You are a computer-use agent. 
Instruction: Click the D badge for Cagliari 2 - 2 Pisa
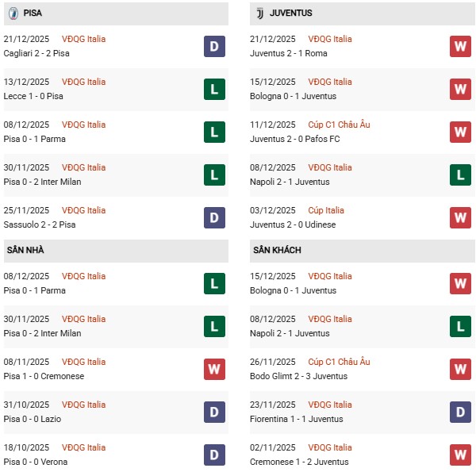pos(215,47)
